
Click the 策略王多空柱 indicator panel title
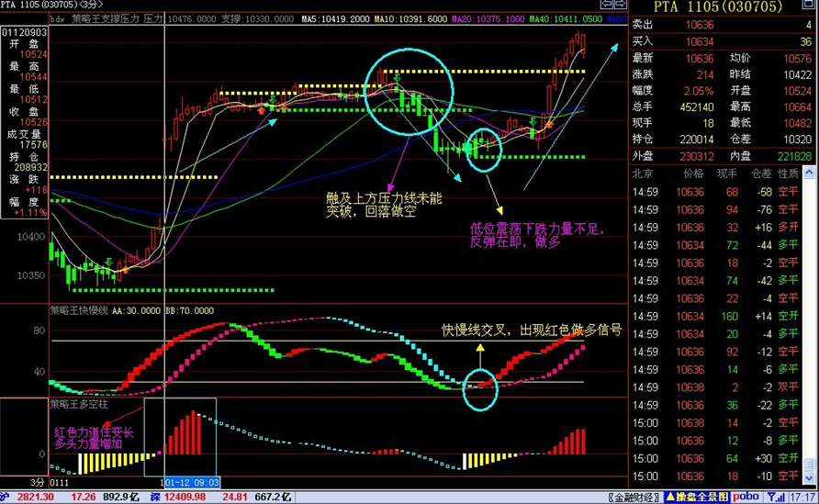pyautogui.click(x=79, y=404)
